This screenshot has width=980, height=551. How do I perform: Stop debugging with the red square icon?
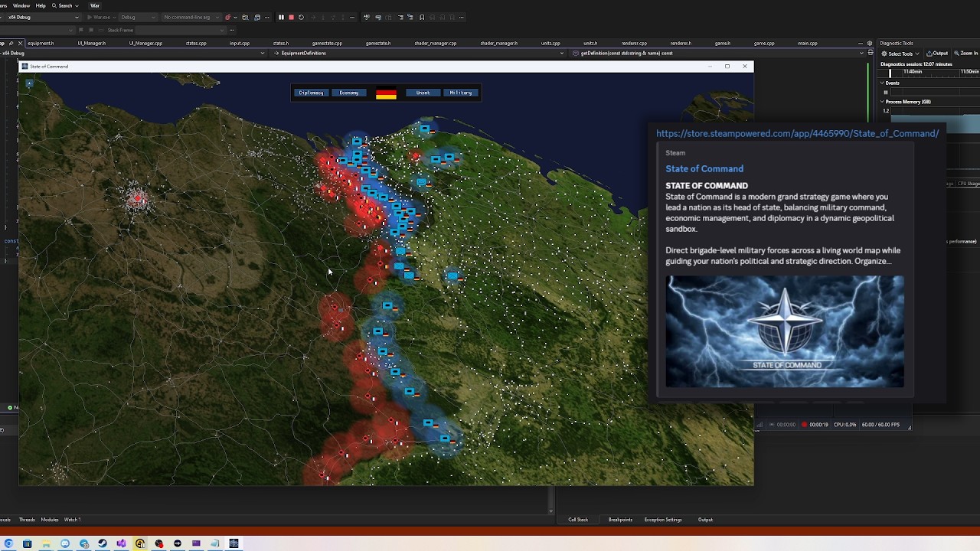pyautogui.click(x=291, y=17)
